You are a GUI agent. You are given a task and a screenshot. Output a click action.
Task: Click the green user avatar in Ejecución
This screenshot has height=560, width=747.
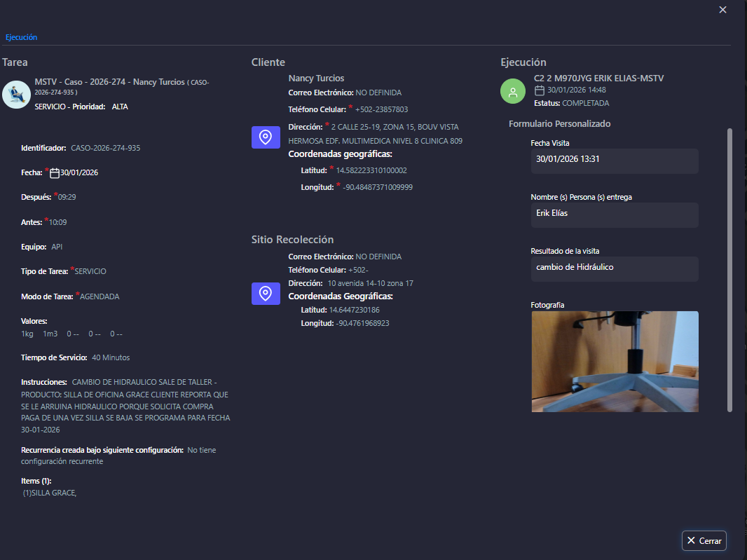[x=514, y=92]
